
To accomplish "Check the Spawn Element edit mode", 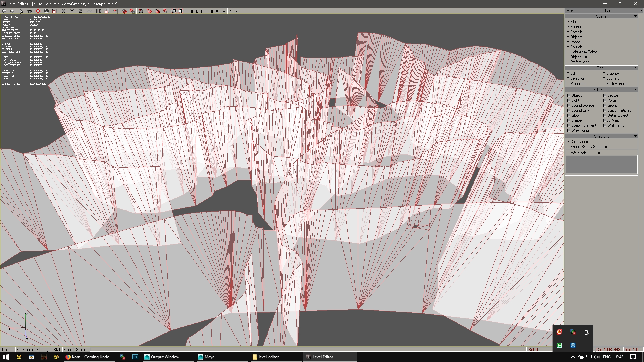I will (x=569, y=125).
